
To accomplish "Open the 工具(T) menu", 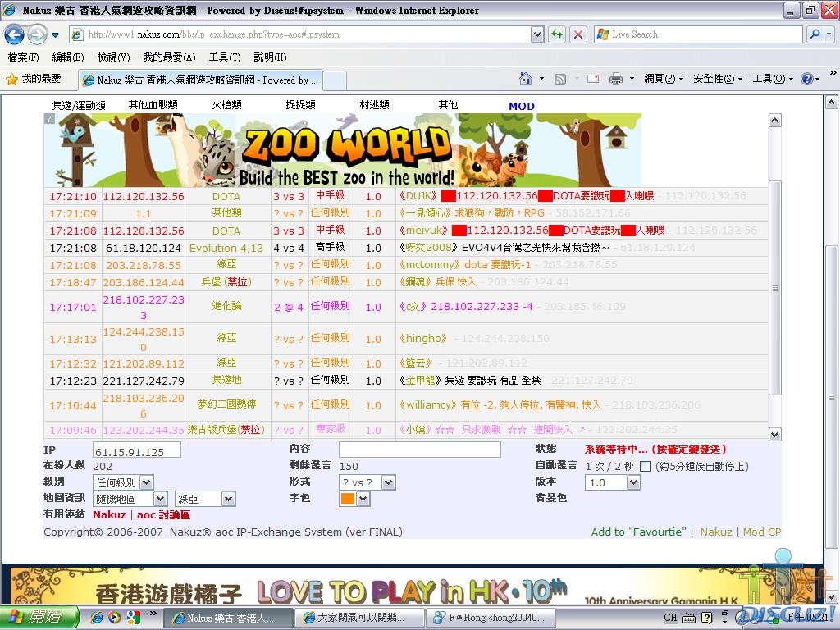I will coord(225,57).
